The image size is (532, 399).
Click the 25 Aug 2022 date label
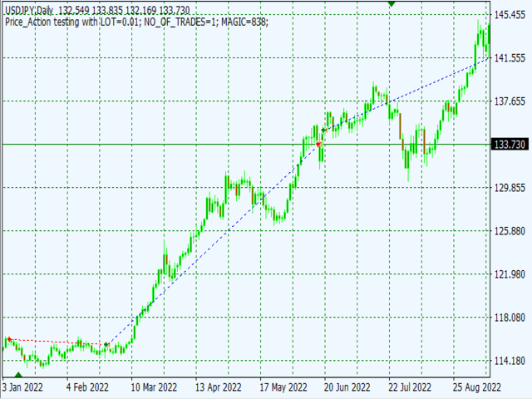pyautogui.click(x=476, y=387)
